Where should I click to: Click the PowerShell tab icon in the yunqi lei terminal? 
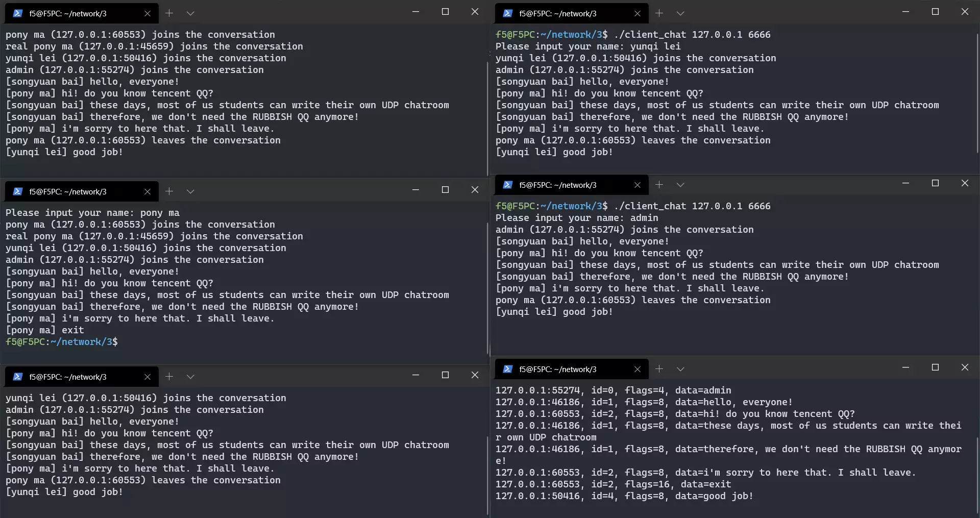[507, 13]
